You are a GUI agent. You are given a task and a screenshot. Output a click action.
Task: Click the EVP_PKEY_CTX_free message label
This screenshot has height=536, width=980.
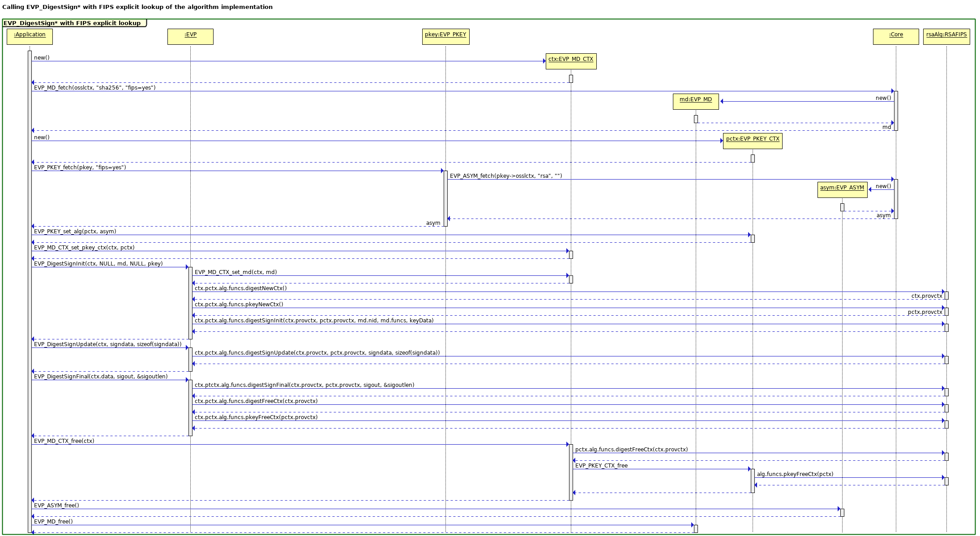(x=601, y=466)
